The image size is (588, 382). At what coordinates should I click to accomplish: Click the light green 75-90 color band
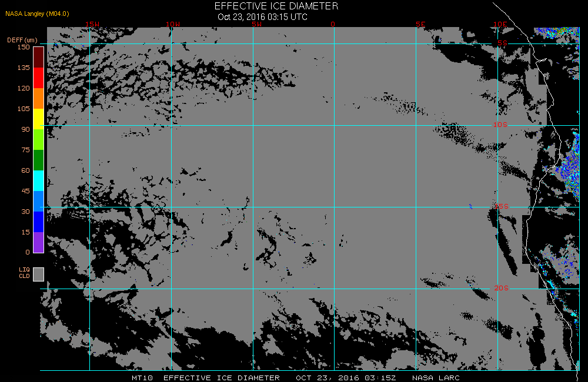click(39, 140)
